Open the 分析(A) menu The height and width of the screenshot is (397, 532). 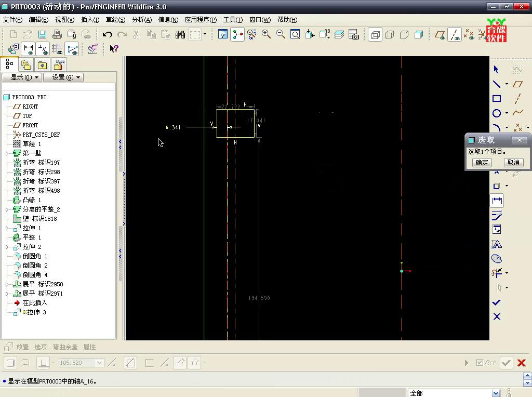pyautogui.click(x=141, y=20)
